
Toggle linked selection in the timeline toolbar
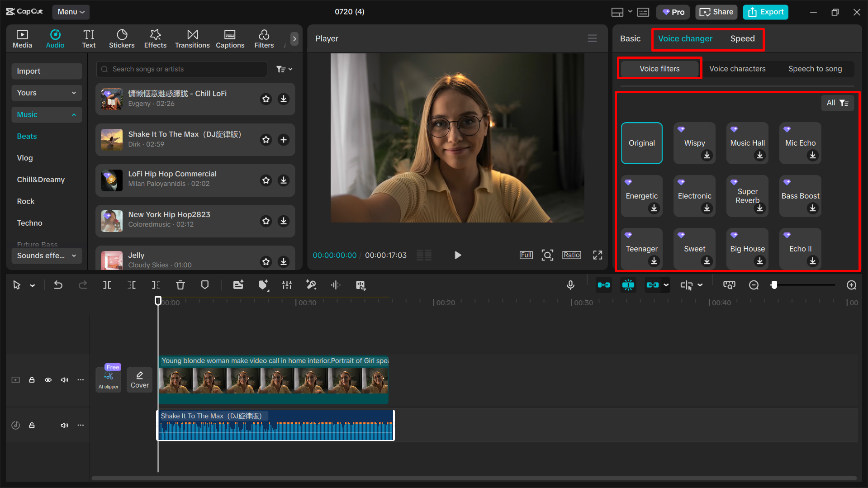(x=653, y=285)
